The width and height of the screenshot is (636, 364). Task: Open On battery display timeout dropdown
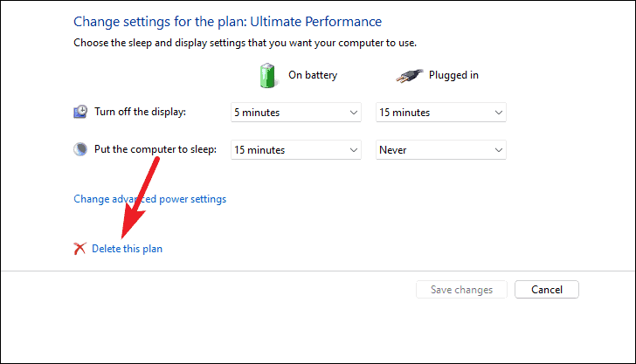295,113
